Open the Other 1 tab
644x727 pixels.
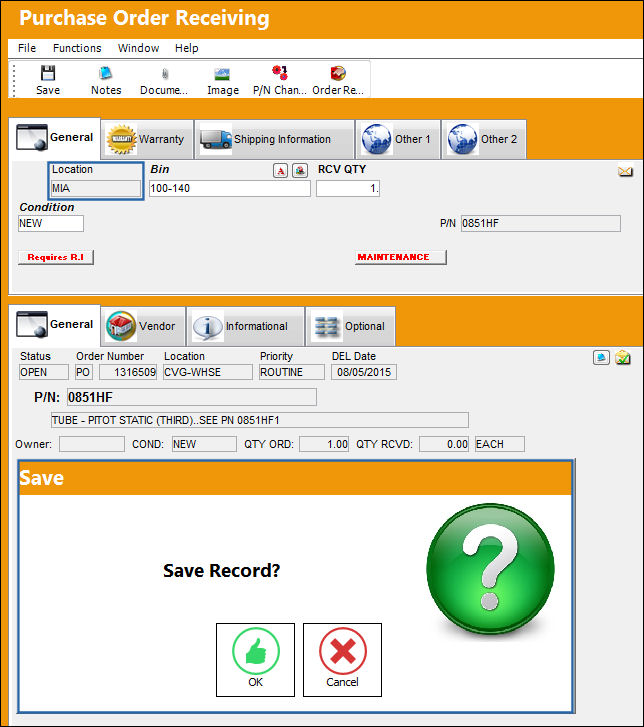(x=398, y=139)
